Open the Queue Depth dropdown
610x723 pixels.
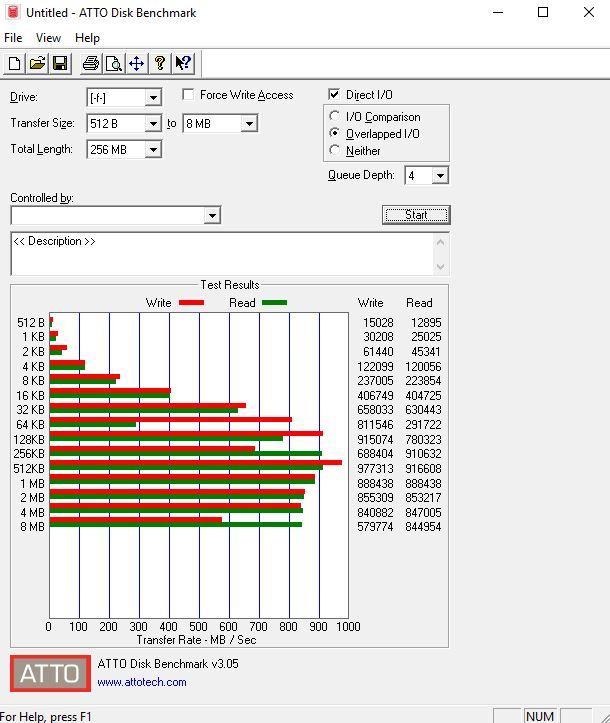[x=440, y=176]
